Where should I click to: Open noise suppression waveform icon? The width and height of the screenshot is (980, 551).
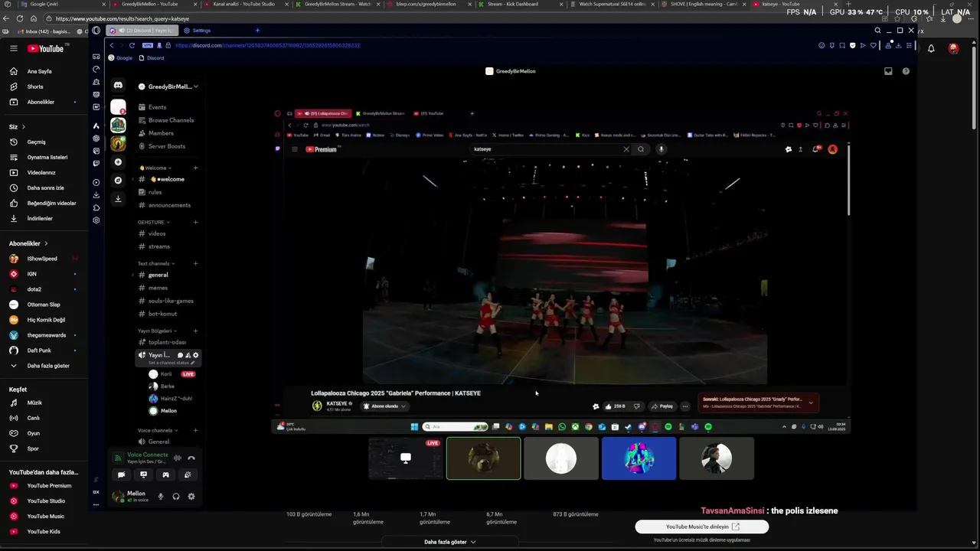tap(178, 458)
